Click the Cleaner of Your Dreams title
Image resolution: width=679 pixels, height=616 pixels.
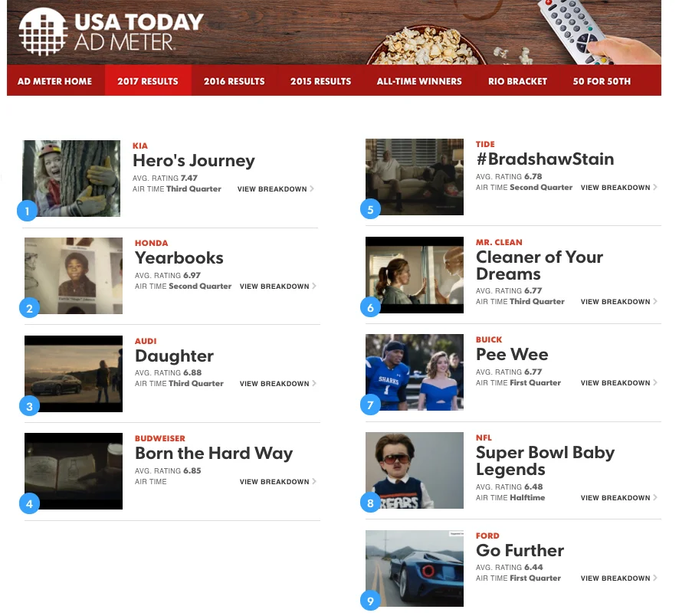[x=539, y=265]
